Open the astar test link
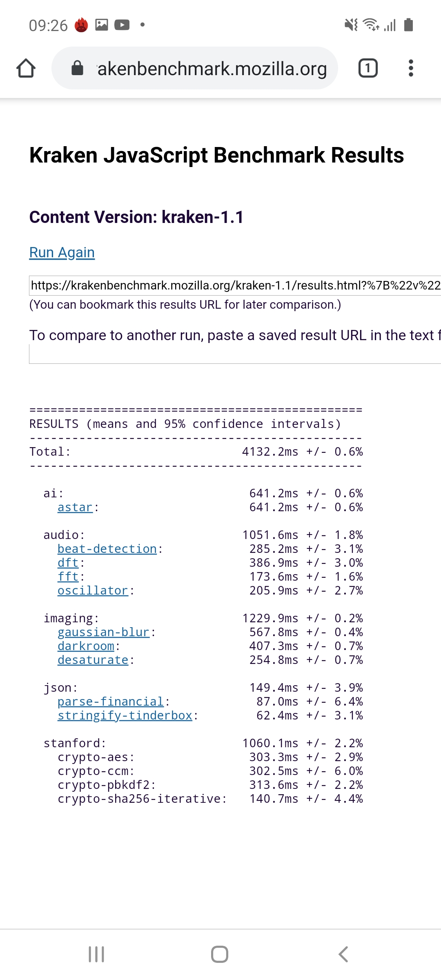Screen dimensions: 441x980 coord(75,507)
